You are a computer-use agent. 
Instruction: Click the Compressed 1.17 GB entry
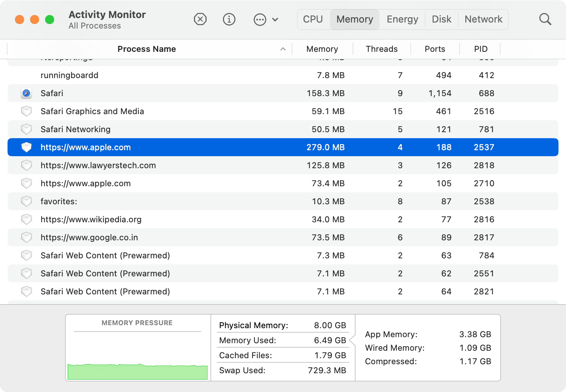coord(428,361)
